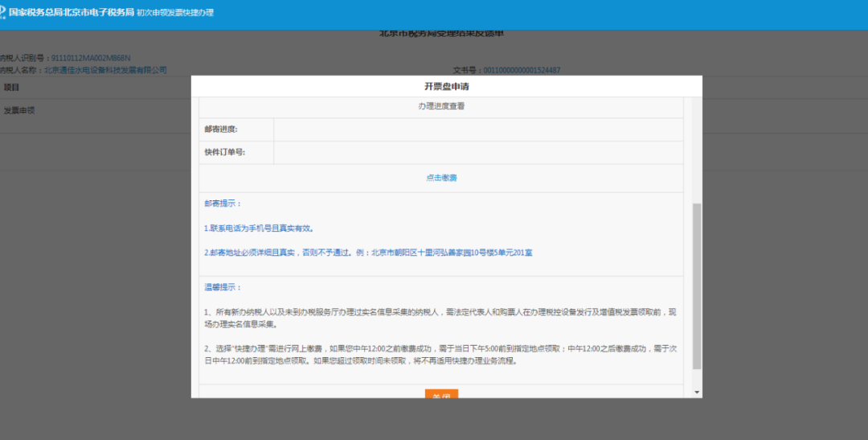Click the 项目 column header
The height and width of the screenshot is (440, 868).
tap(11, 87)
